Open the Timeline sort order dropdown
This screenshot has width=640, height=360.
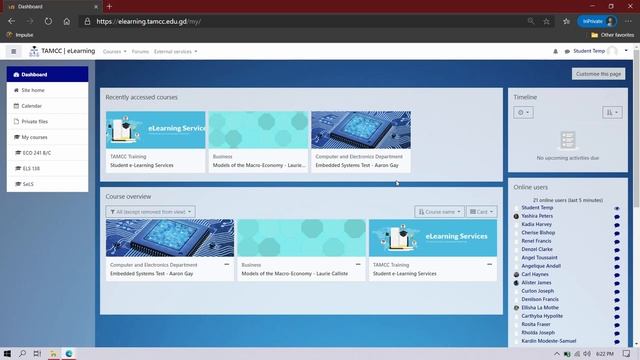pyautogui.click(x=612, y=113)
